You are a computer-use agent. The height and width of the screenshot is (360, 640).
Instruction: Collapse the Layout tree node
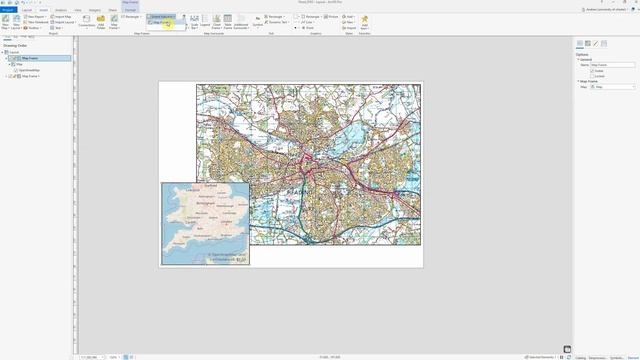2,52
